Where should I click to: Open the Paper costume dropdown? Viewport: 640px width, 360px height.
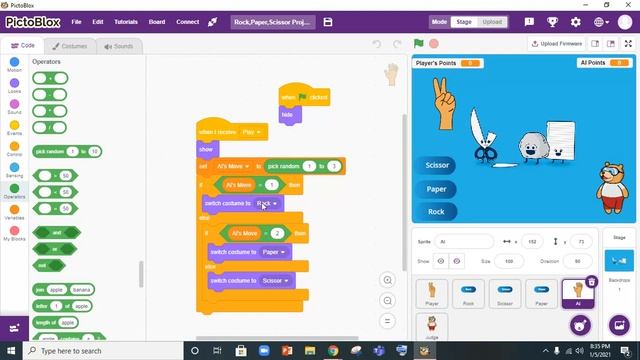(x=273, y=252)
